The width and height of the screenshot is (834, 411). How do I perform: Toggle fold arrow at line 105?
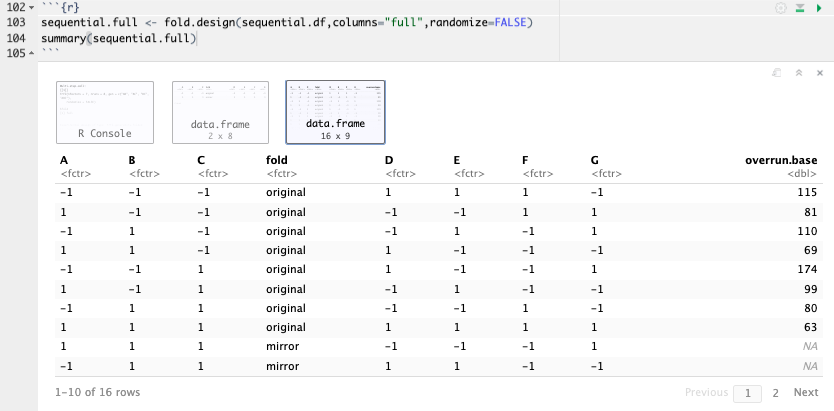coord(30,53)
